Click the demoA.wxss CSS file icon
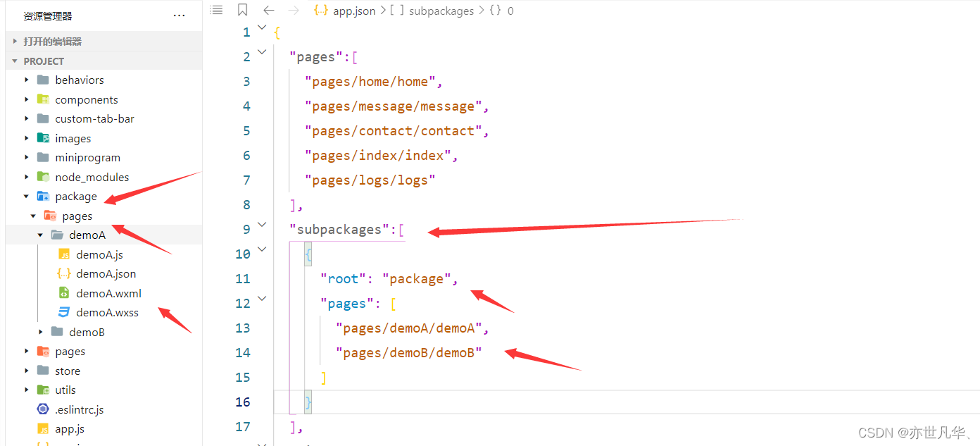Screen dimensions: 980x446 [64, 312]
